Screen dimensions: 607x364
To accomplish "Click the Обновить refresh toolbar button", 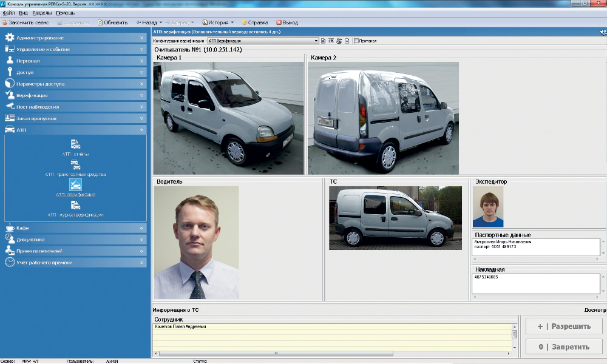I will tap(112, 22).
